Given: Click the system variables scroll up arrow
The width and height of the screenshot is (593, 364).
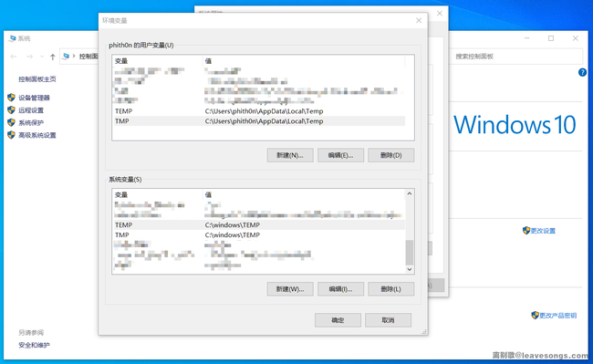Looking at the screenshot, I should (x=410, y=193).
